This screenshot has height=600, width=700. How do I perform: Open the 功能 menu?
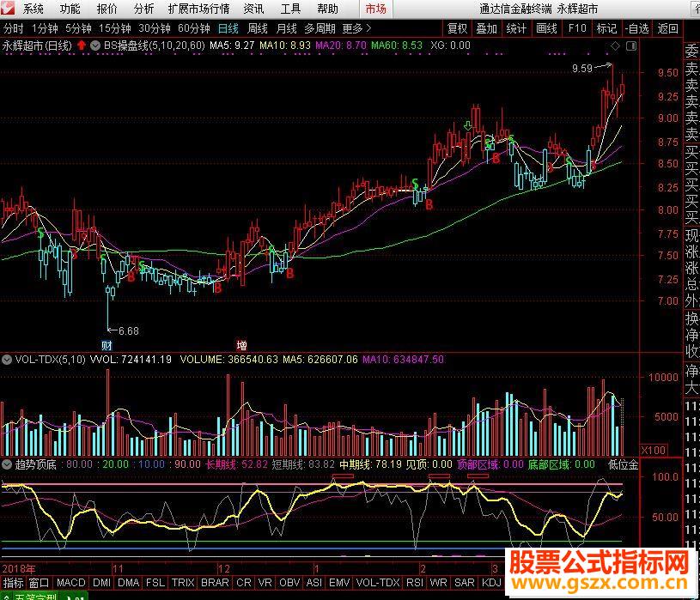pos(70,9)
